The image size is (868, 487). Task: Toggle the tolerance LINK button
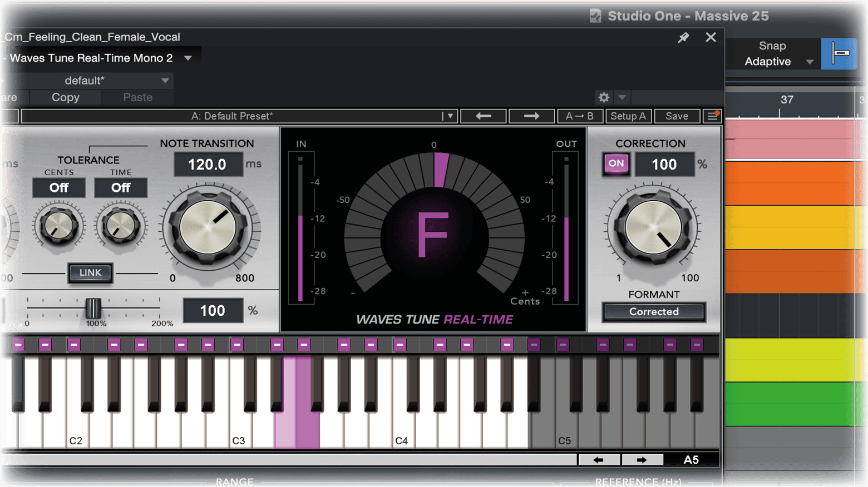pos(90,273)
